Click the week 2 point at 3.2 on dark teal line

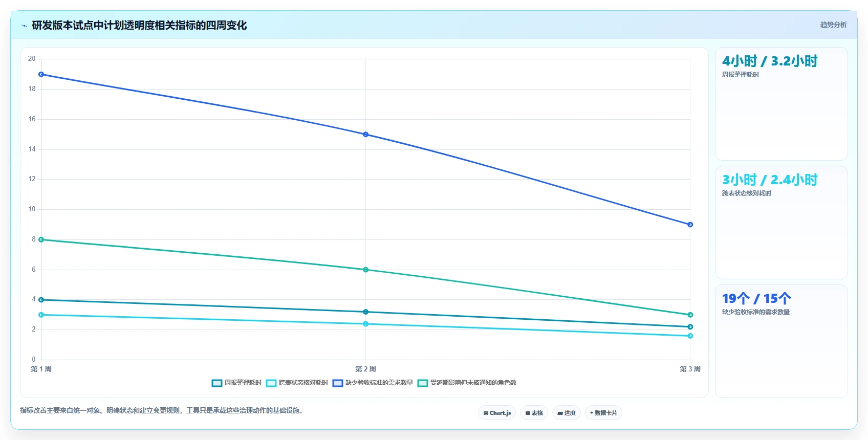tap(365, 312)
